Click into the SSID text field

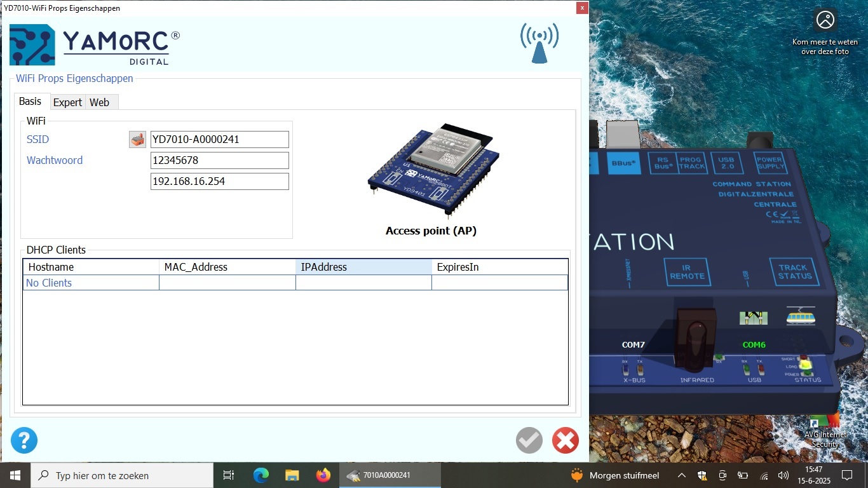point(219,140)
